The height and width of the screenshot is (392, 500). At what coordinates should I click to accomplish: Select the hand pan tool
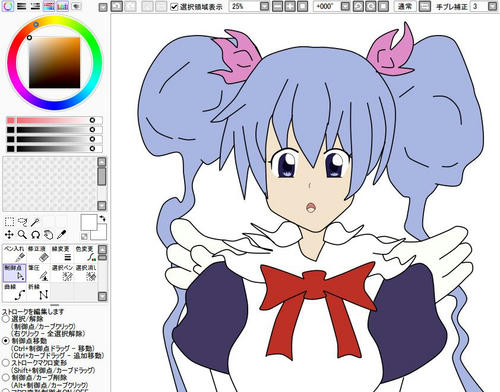point(48,235)
